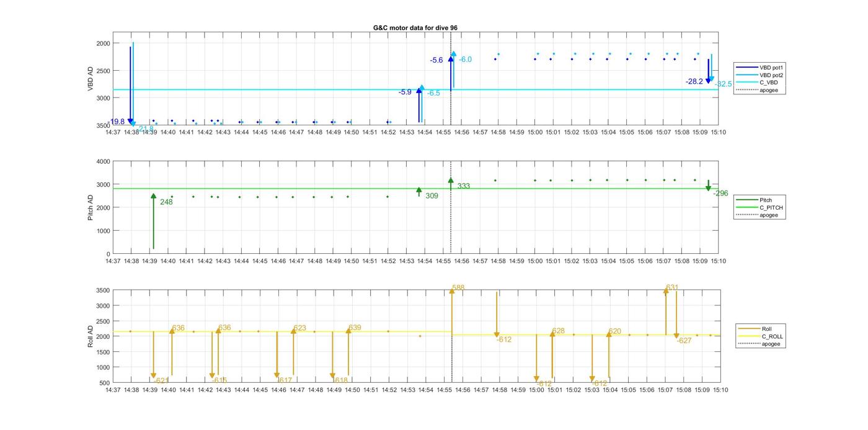Screen dimensions: 868x430
Task: Click the '-5.9' VBD annotation
Action: tap(405, 92)
